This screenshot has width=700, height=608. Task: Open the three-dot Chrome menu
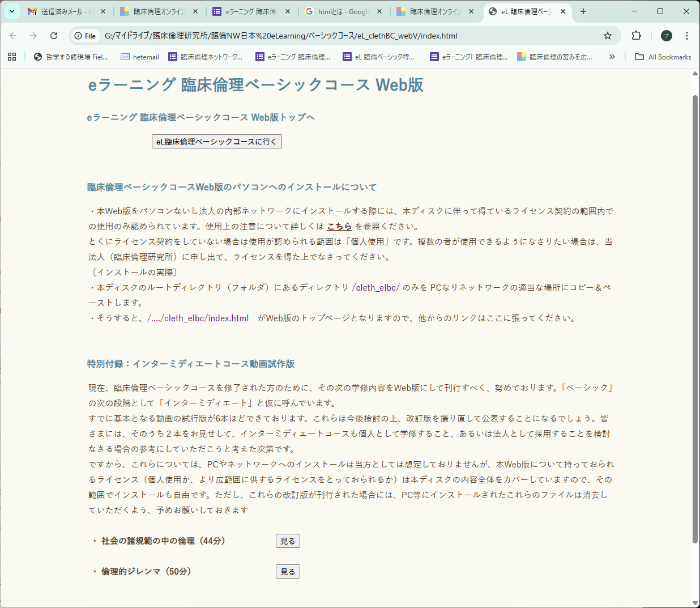687,35
